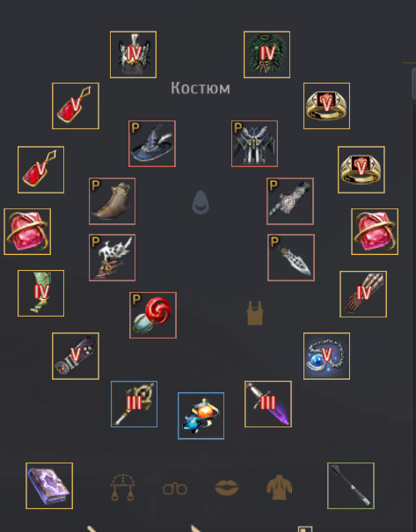The height and width of the screenshot is (532, 416).
Task: Click the empty hood-shaped costume slot
Action: 201,202
